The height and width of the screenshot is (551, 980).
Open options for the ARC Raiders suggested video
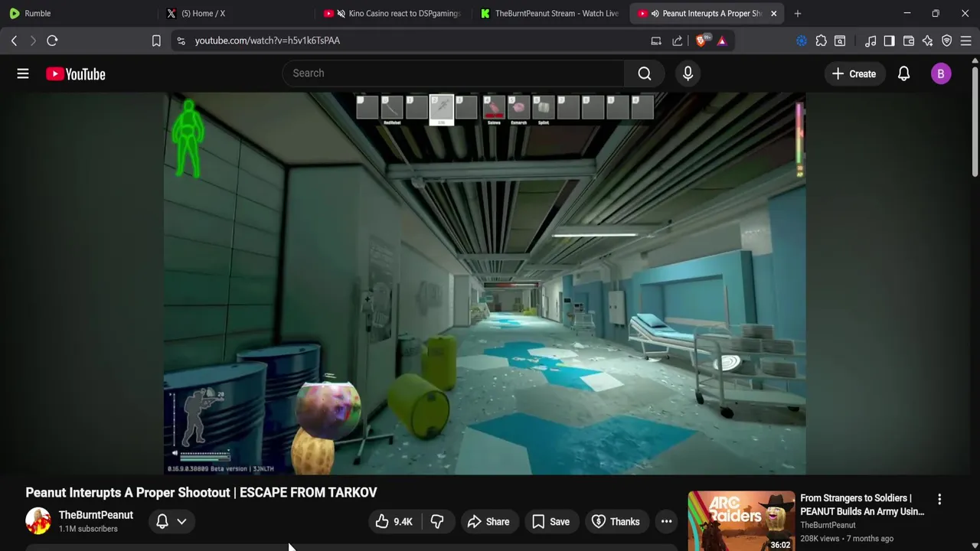pyautogui.click(x=939, y=499)
